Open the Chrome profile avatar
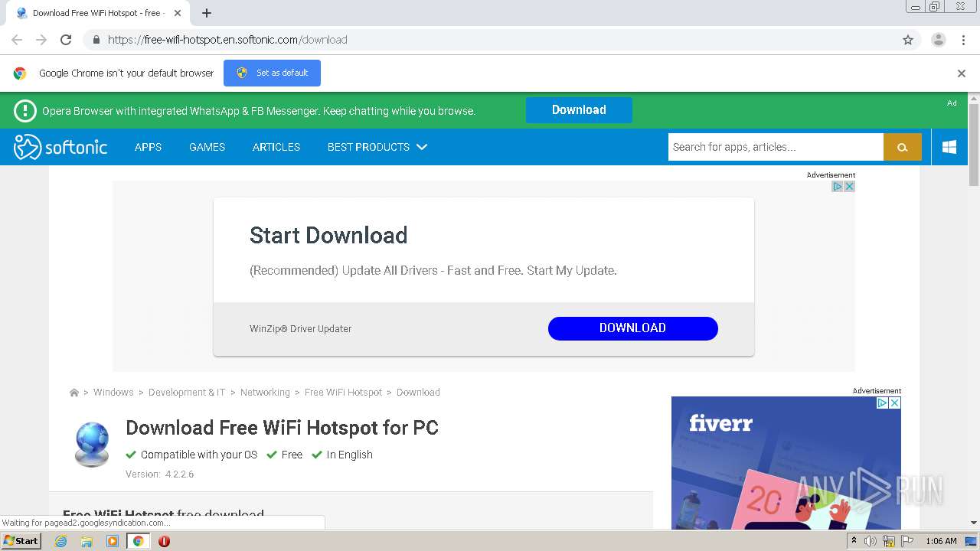 pyautogui.click(x=939, y=40)
